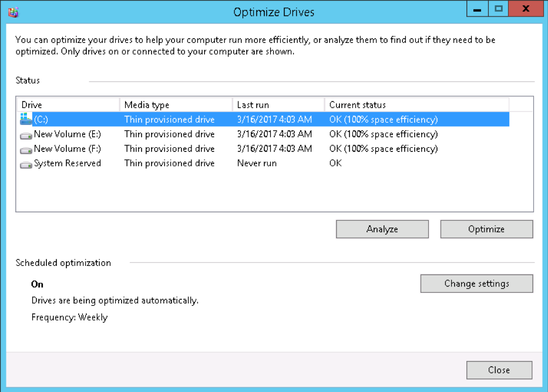Click the C: drive Windows icon

point(25,119)
